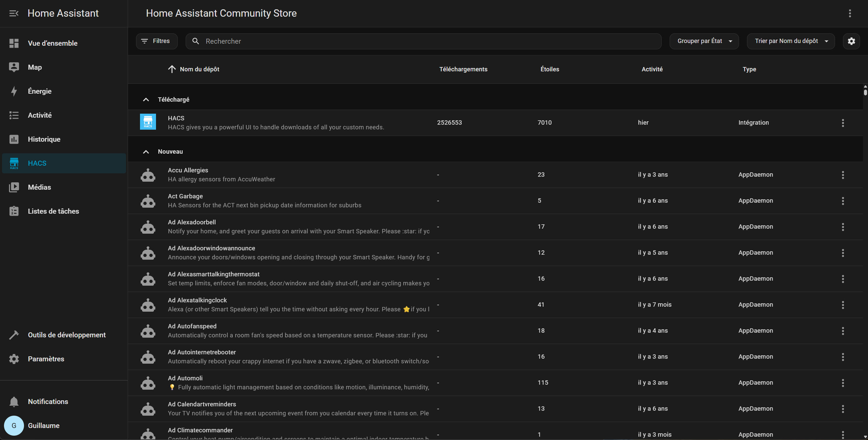
Task: Open the Énergie dashboard
Action: coord(39,91)
